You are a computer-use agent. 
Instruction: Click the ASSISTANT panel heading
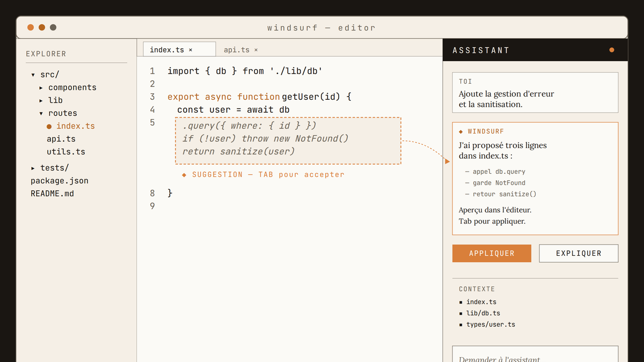481,50
